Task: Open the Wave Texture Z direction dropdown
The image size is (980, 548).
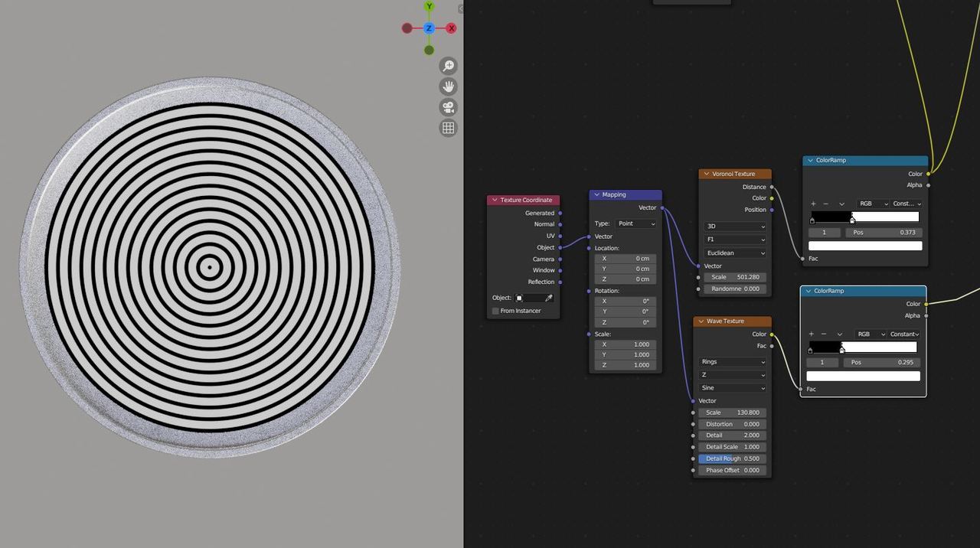Action: point(732,375)
